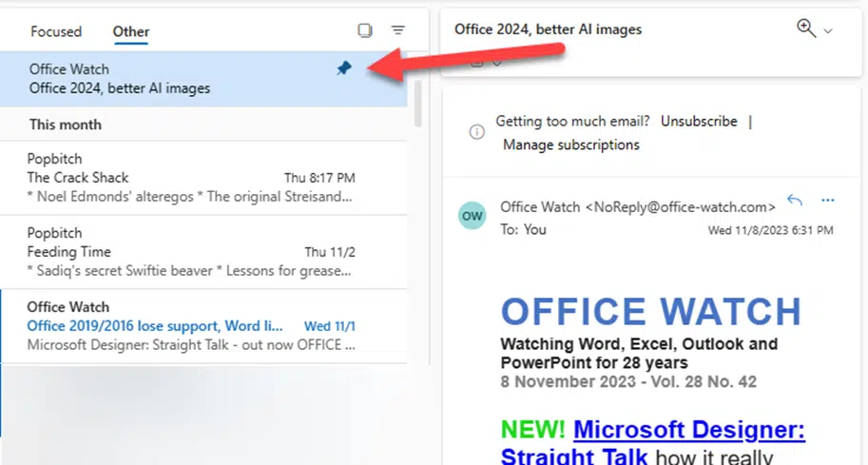868x465 pixels.
Task: Expand the zoom dropdown chevron
Action: coord(828,31)
